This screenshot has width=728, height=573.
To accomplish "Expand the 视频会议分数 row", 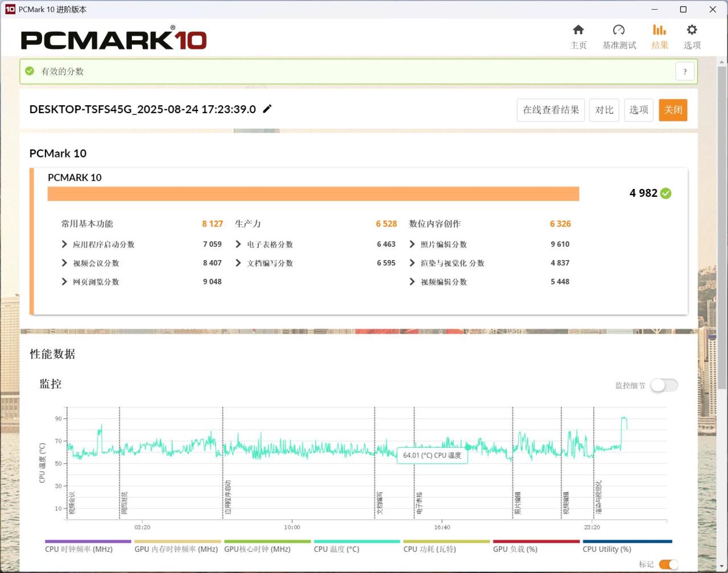I will tap(90, 263).
